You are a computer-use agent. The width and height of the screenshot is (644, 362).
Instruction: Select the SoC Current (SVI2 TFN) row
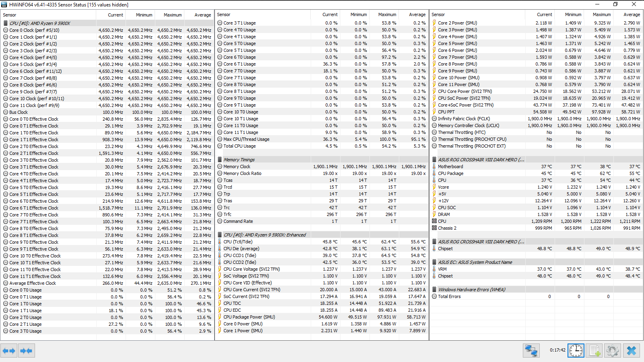[x=321, y=296]
